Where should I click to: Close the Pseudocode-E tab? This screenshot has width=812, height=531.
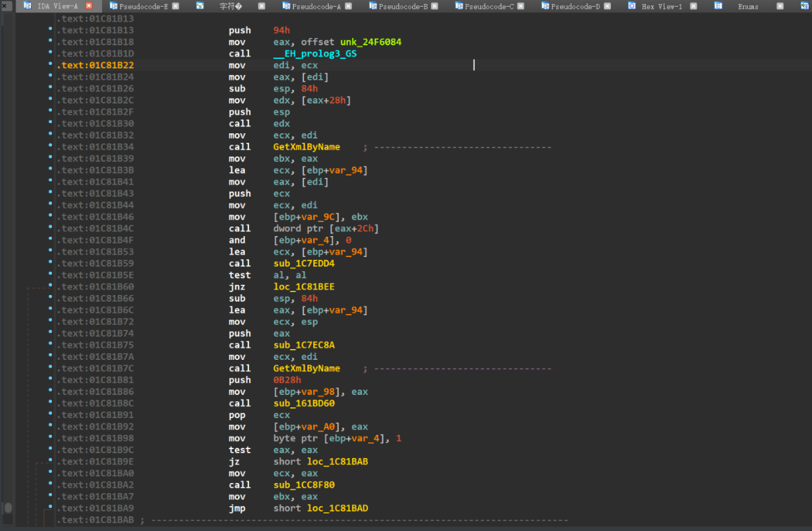176,5
